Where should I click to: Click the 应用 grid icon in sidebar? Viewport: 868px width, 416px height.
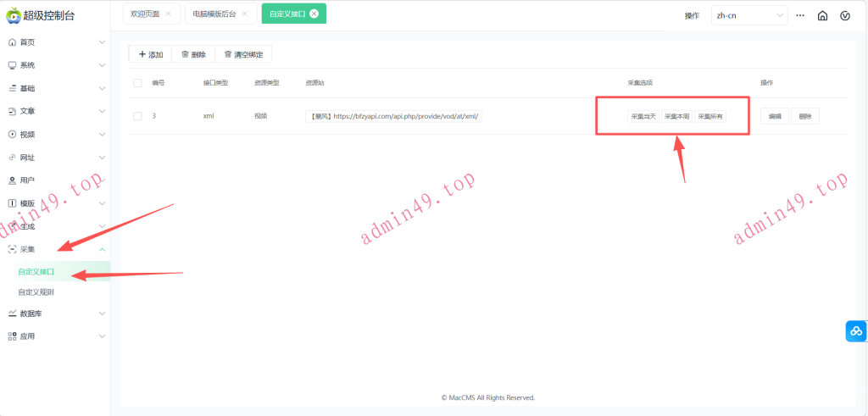click(x=12, y=336)
